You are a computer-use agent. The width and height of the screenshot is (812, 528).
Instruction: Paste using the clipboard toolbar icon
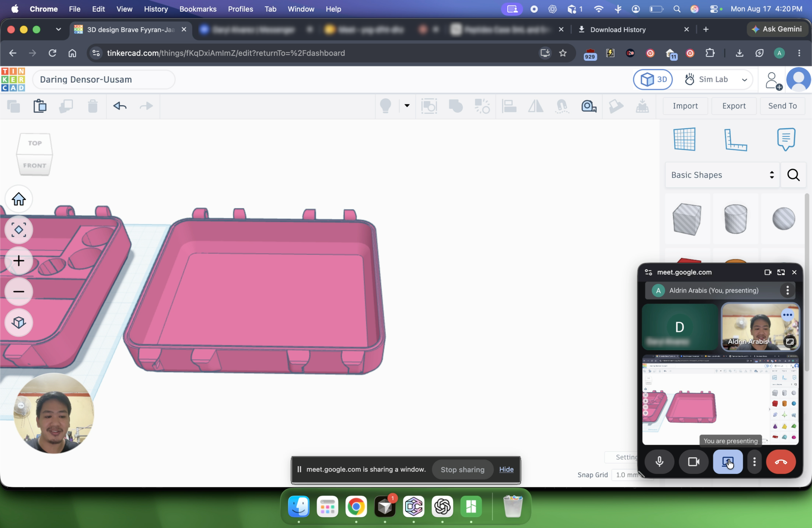pos(40,106)
